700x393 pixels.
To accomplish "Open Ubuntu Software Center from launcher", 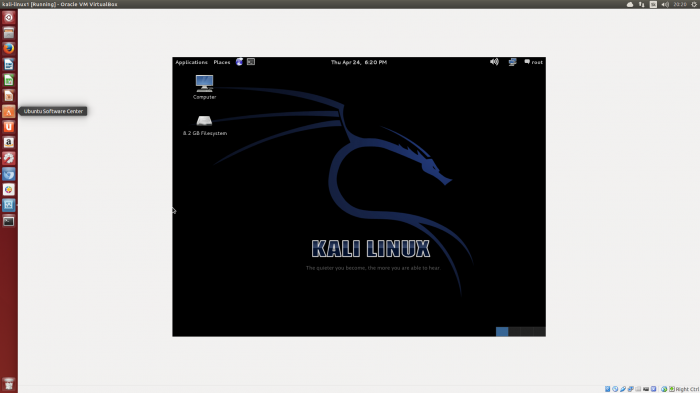I will coord(8,111).
